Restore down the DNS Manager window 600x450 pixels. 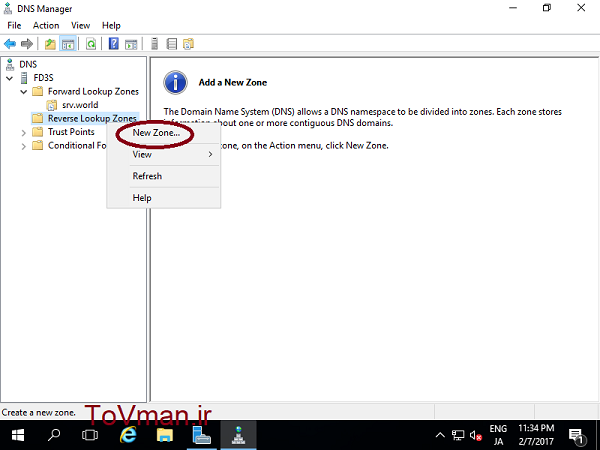pyautogui.click(x=547, y=8)
